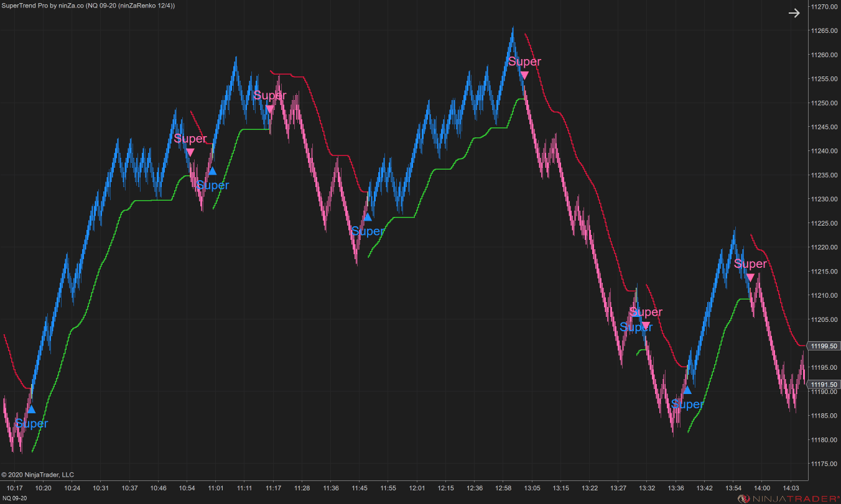Select the blue buy triangle at 11:45
841x504 pixels.
coord(368,217)
